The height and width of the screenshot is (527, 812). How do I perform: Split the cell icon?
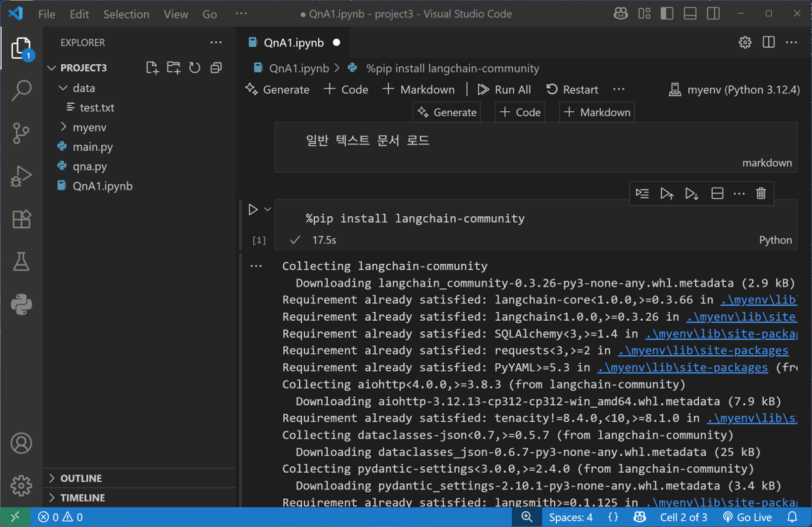[x=717, y=194]
